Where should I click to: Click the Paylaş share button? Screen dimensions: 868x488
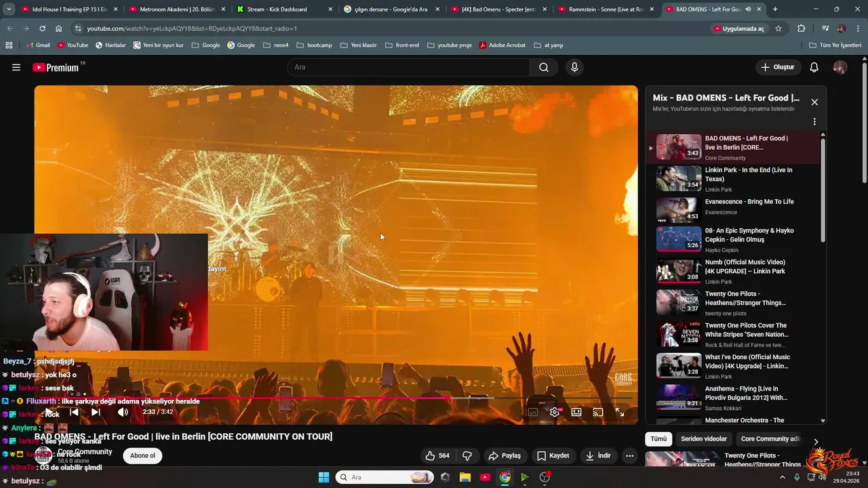(505, 455)
